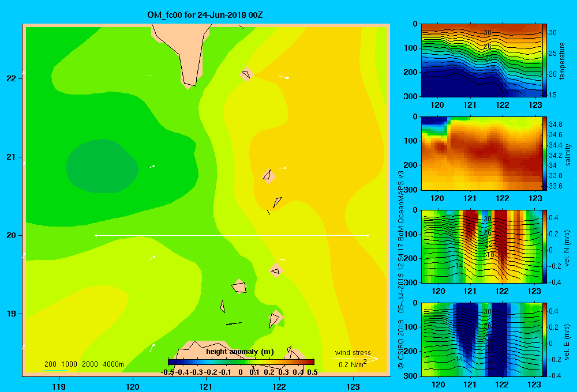The width and height of the screenshot is (577, 392).
Task: Select the 'vel. E (m/s)' colorbar label
Action: (567, 342)
